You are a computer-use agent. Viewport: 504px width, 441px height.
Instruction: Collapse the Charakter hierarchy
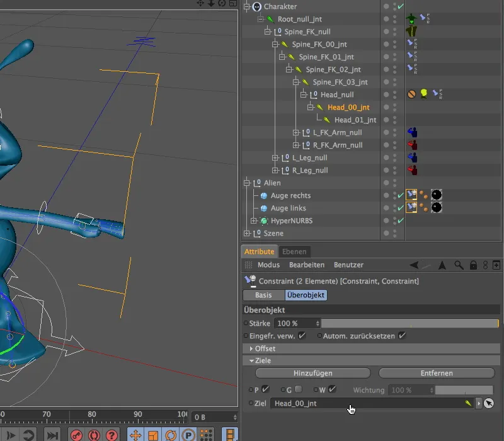(x=247, y=6)
